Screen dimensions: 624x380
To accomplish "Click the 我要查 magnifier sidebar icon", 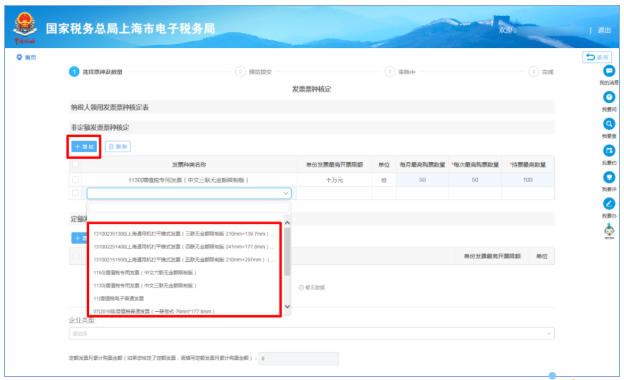I will pyautogui.click(x=608, y=124).
